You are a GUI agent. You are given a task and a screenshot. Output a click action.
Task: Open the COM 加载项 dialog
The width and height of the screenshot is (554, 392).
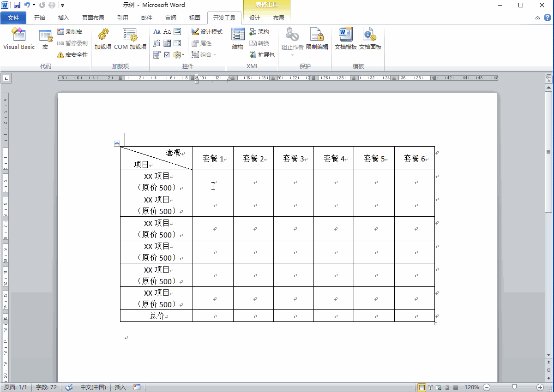130,39
